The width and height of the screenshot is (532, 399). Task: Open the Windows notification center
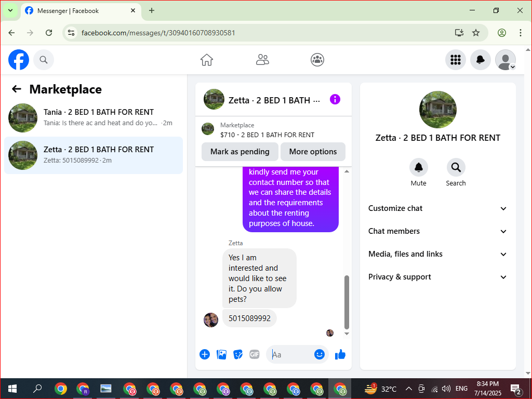tap(516, 389)
